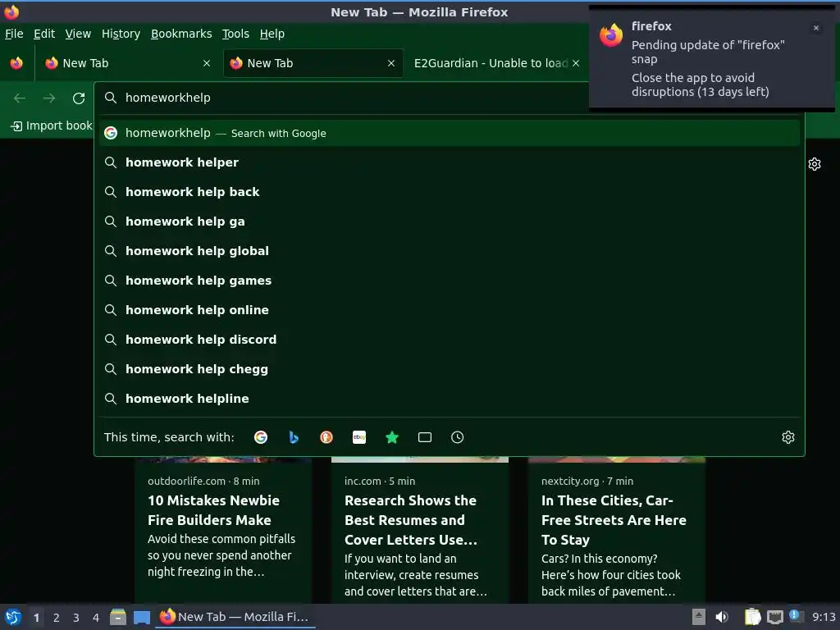
Task: Open the taskbar start menu icon
Action: tap(13, 617)
